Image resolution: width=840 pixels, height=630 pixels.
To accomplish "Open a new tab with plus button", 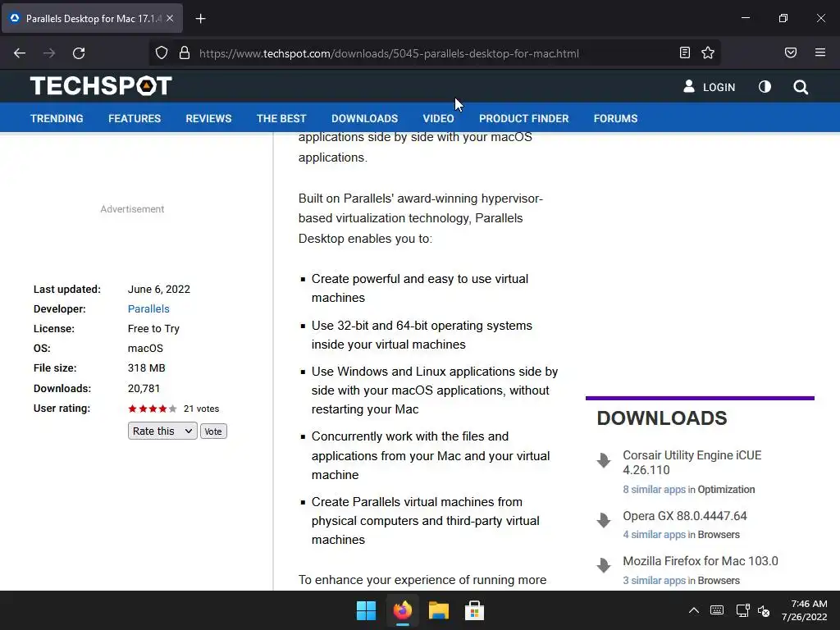I will pos(200,19).
